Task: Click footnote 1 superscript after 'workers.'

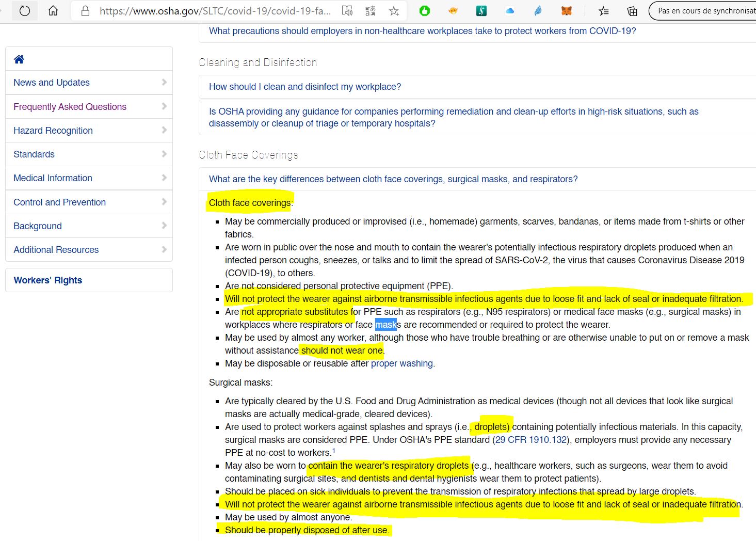Action: click(x=334, y=451)
